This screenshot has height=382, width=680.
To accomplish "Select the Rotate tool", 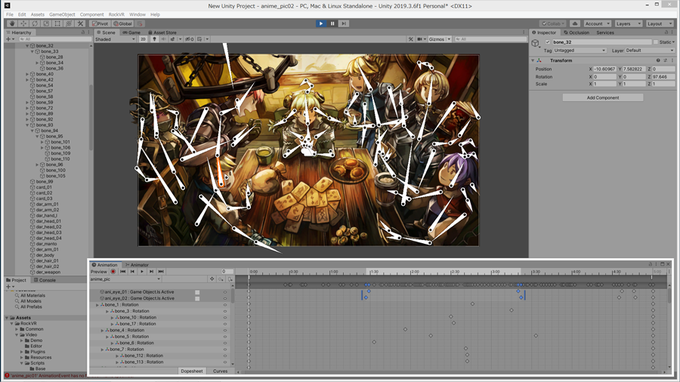I will pyautogui.click(x=35, y=23).
